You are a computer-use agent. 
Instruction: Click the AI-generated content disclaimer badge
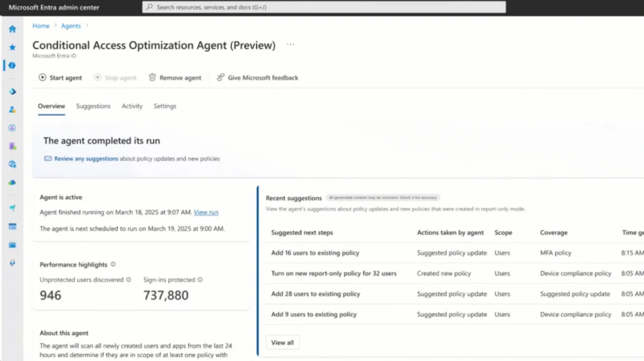click(383, 197)
